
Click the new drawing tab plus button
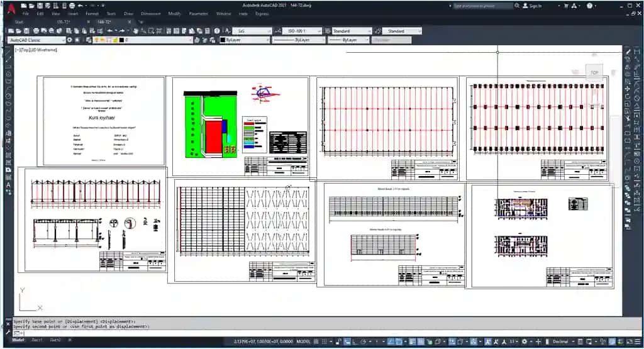point(141,22)
